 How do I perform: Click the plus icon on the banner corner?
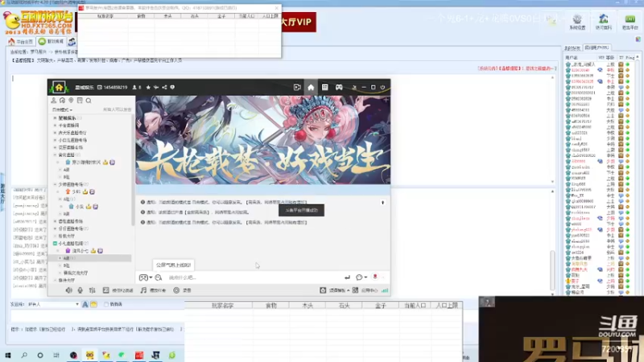tap(386, 100)
